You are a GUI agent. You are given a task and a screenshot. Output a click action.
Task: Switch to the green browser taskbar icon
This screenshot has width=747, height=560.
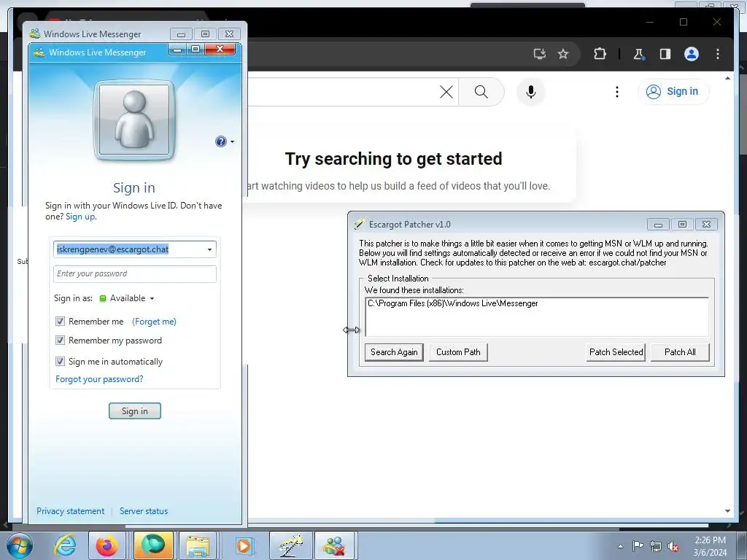click(153, 545)
